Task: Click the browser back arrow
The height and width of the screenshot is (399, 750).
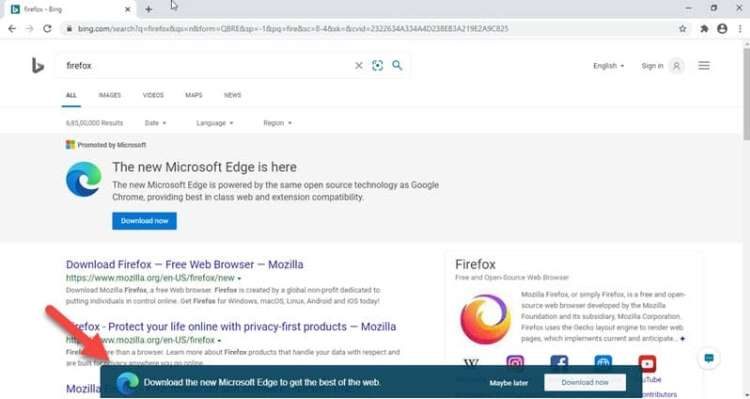Action: coord(11,29)
